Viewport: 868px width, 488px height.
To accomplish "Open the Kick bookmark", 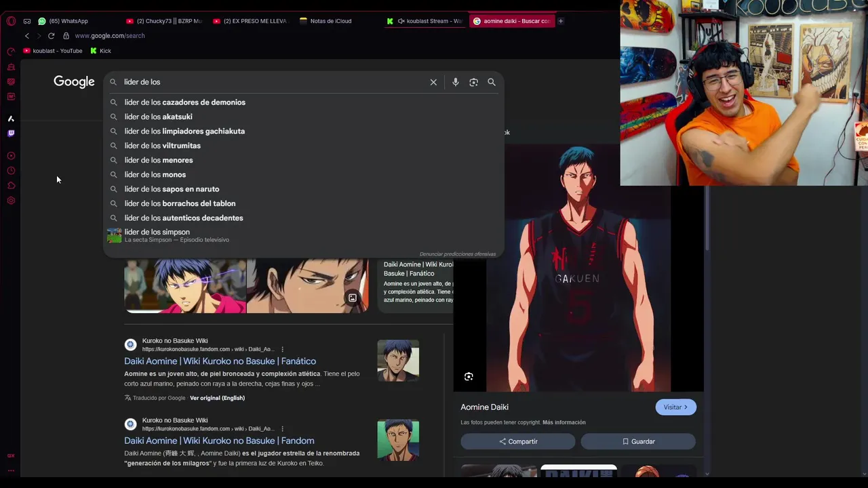I will [100, 51].
